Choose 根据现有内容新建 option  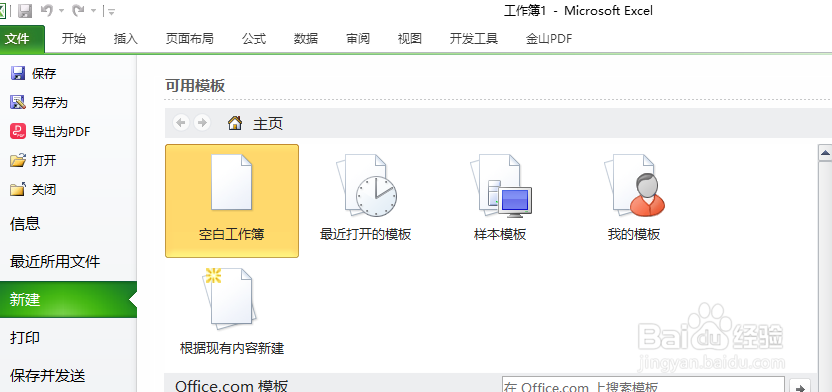tap(232, 311)
